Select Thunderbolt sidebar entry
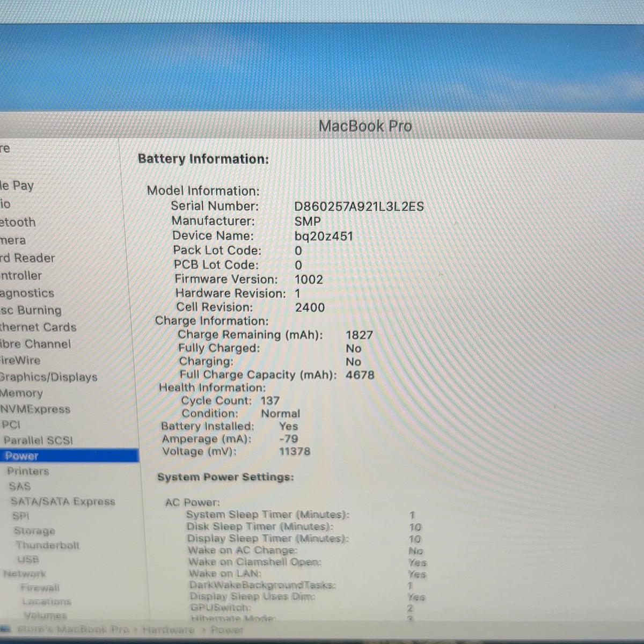Viewport: 644px width, 644px height. [x=47, y=545]
